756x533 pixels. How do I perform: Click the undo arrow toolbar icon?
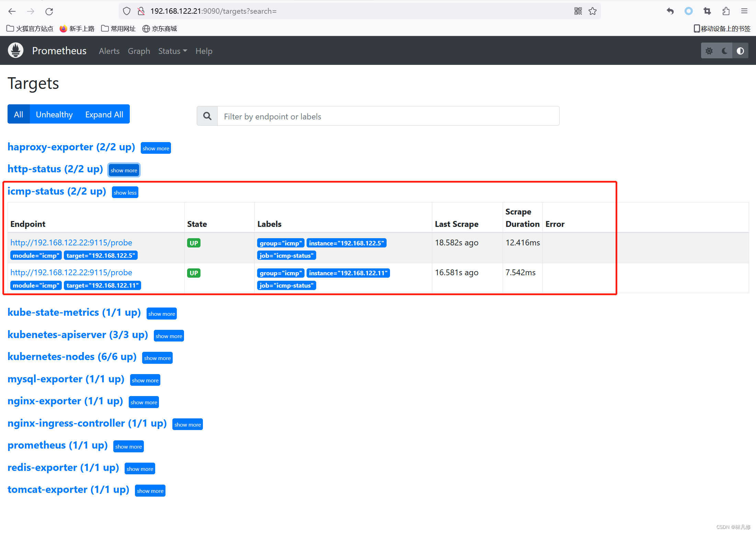coord(670,11)
